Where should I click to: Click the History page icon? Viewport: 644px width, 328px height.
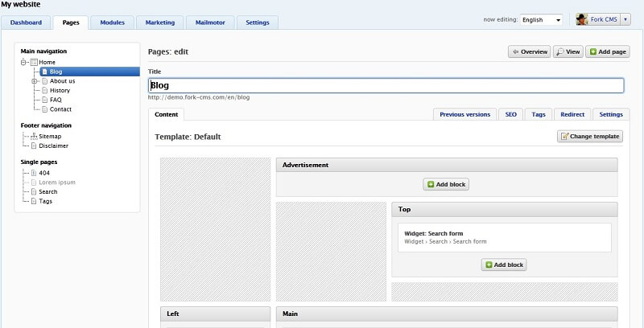[x=45, y=91]
